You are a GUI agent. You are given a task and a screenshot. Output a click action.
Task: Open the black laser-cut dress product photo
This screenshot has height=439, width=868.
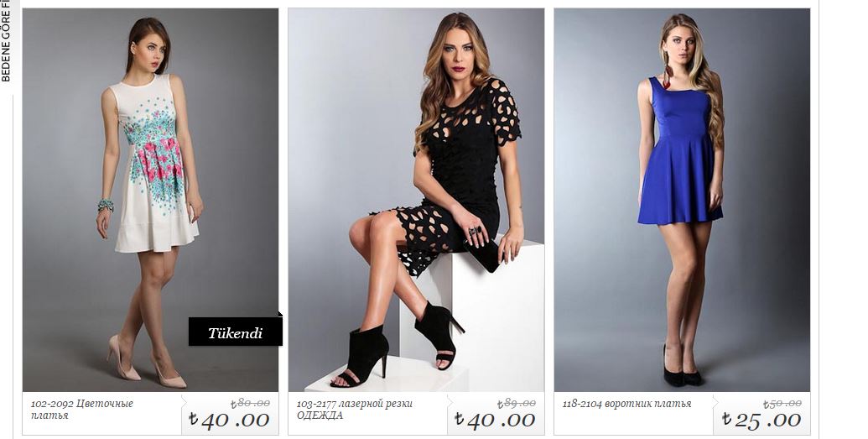pyautogui.click(x=416, y=200)
